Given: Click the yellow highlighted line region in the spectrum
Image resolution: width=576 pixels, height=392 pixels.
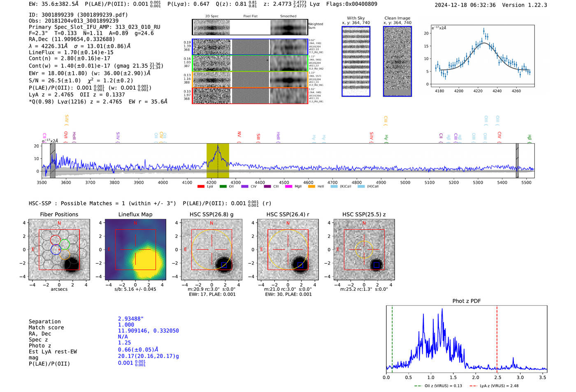Looking at the screenshot, I should point(218,161).
